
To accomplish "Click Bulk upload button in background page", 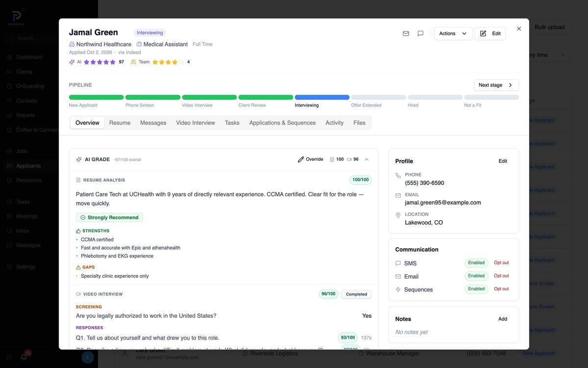I will (x=550, y=27).
